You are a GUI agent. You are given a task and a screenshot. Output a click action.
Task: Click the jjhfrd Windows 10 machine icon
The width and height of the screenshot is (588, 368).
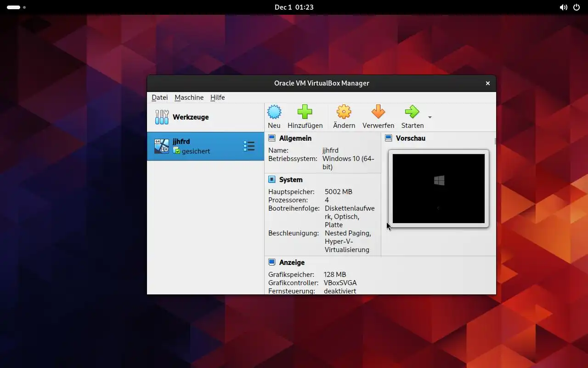(x=162, y=146)
